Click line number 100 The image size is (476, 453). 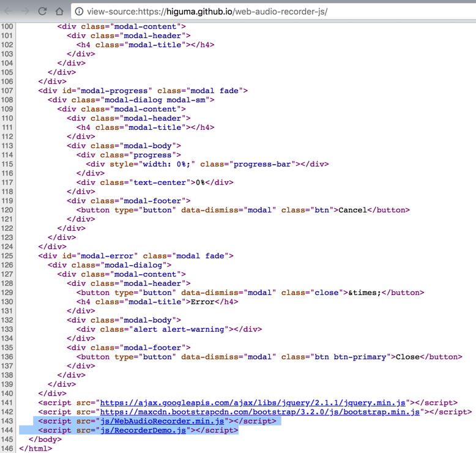(x=7, y=26)
